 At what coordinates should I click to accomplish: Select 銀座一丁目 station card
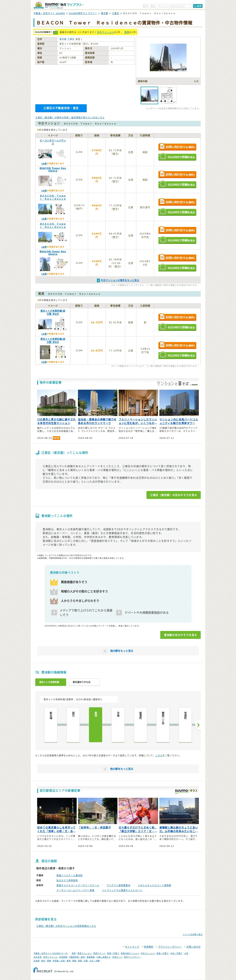pyautogui.click(x=163, y=725)
